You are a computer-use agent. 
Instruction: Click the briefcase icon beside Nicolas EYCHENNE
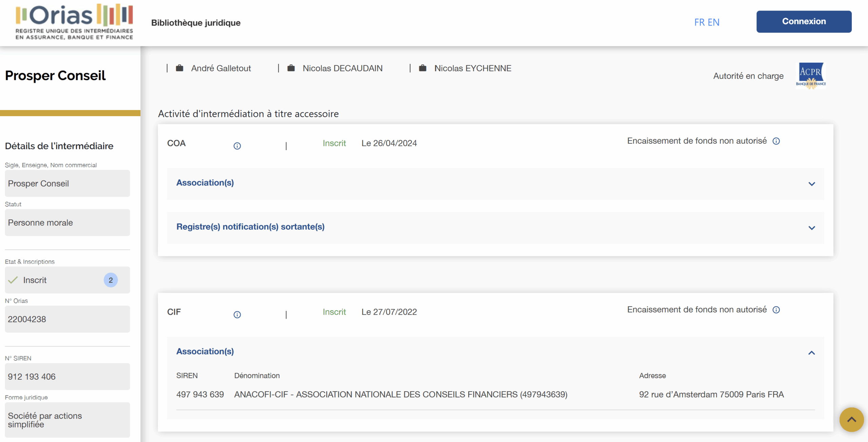[x=422, y=68]
